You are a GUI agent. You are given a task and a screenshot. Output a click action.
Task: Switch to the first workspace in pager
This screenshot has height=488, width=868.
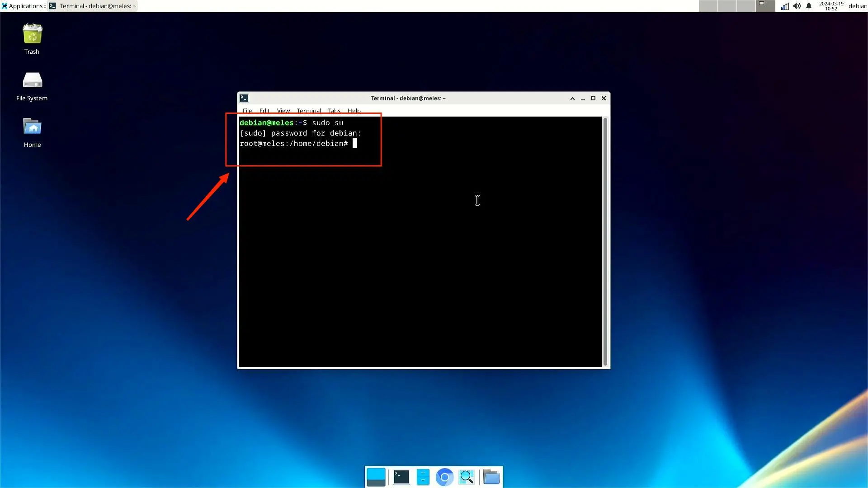pyautogui.click(x=708, y=6)
